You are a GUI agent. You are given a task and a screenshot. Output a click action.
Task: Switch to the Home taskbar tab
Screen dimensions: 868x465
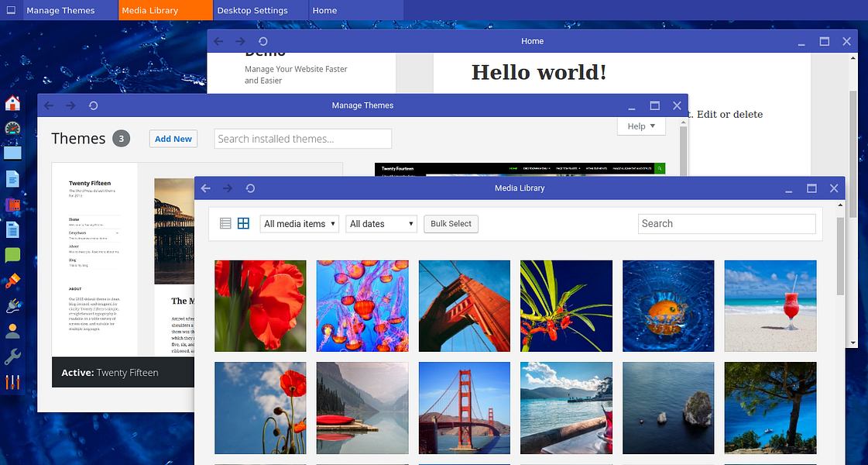coord(356,10)
